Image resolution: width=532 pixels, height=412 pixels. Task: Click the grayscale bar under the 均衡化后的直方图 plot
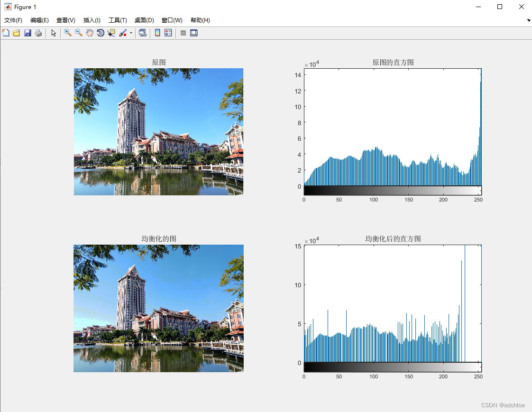[x=393, y=367]
